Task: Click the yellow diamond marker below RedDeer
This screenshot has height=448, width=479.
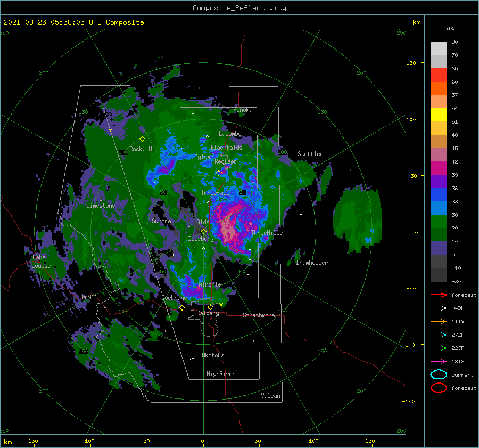Action: click(219, 173)
